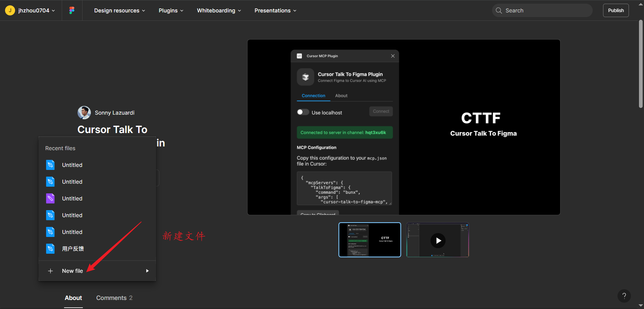The image size is (644, 309).
Task: Select the first CTTF preview thumbnail
Action: tap(370, 240)
